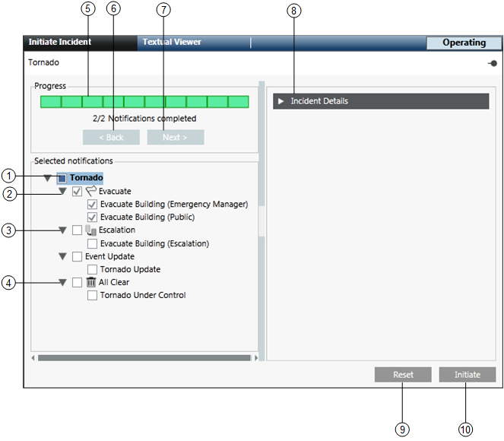Expand the Incident Details section

tap(281, 101)
